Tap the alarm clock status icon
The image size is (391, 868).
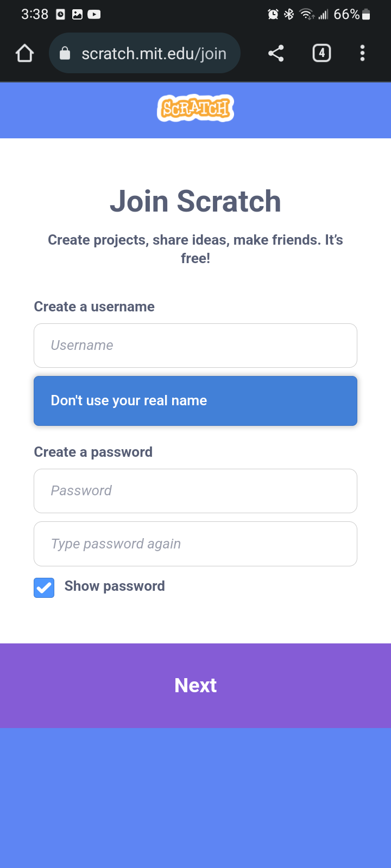pyautogui.click(x=273, y=15)
